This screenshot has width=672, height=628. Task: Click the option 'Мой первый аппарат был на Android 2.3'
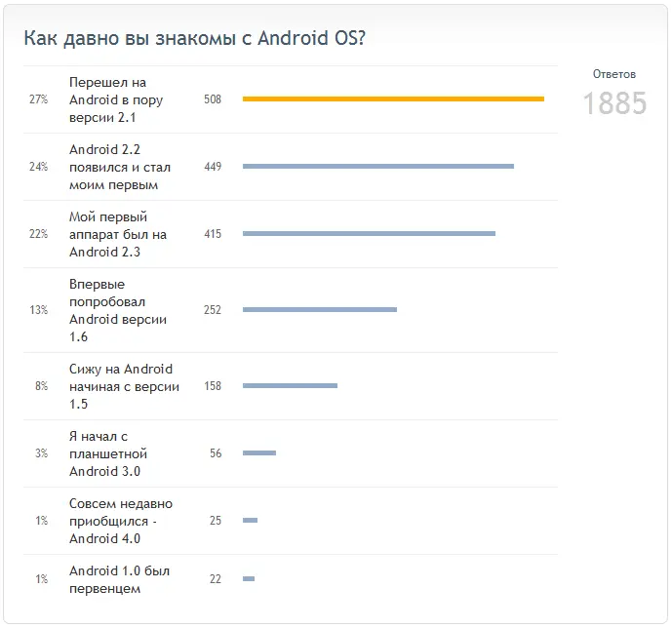(x=118, y=234)
